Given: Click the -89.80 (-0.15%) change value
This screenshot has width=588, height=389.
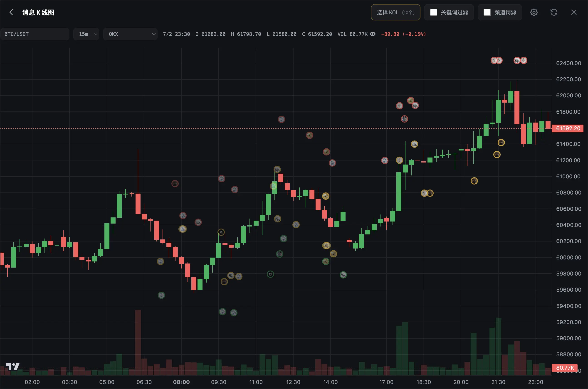Looking at the screenshot, I should (403, 34).
